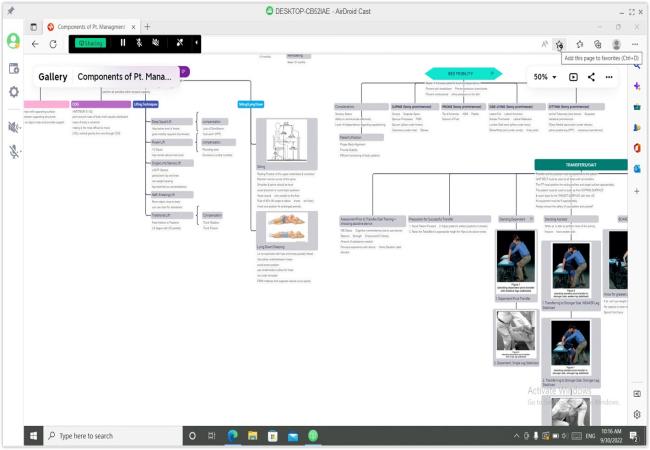Expand the sharing toolbar side arrow
Viewport: 650px width, 450px height.
[x=197, y=43]
